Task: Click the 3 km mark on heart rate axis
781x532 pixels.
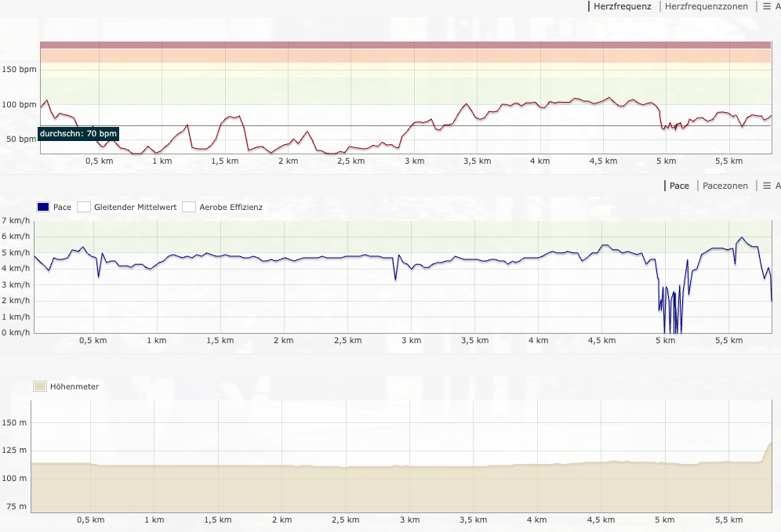Action: (414, 161)
